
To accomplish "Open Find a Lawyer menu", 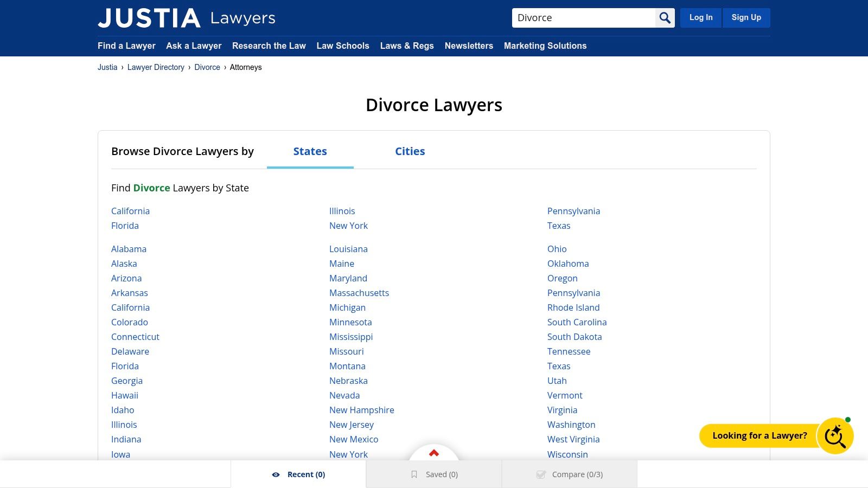I will click(126, 46).
